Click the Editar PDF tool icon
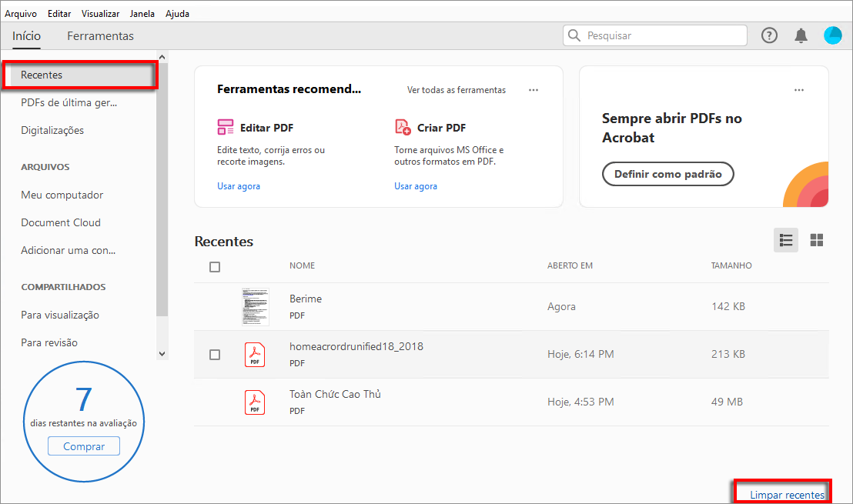The image size is (853, 504). [226, 128]
